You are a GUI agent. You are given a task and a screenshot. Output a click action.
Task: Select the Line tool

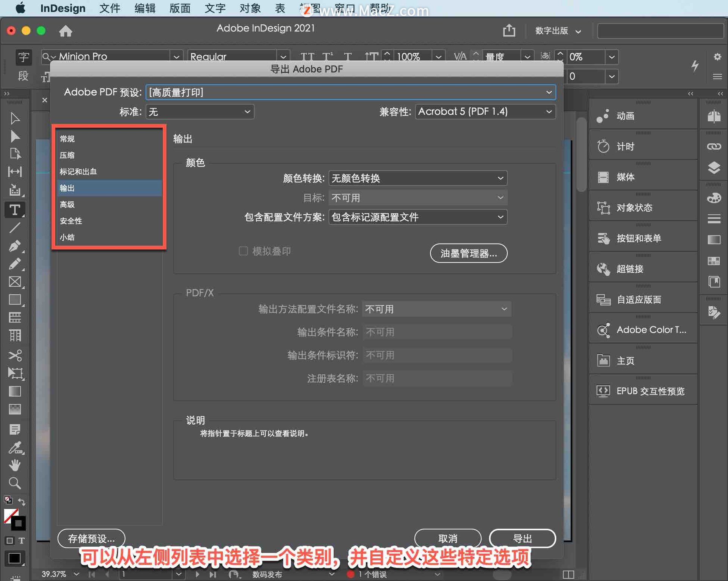15,228
